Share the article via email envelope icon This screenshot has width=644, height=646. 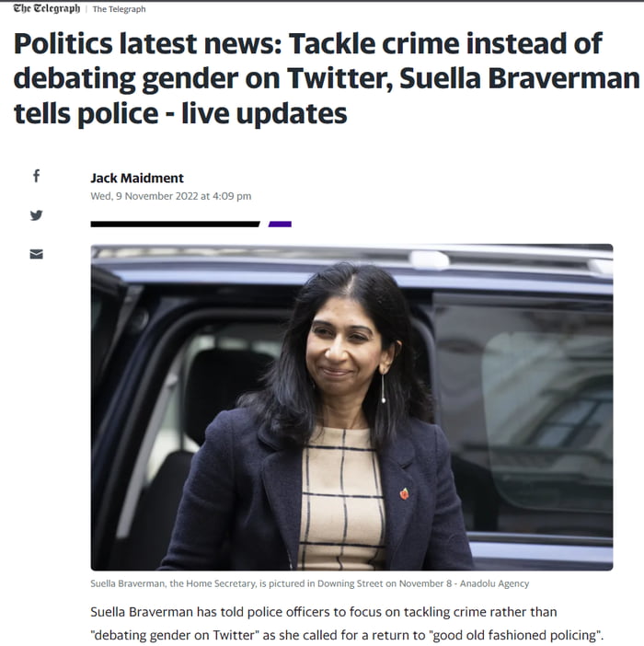pos(36,254)
